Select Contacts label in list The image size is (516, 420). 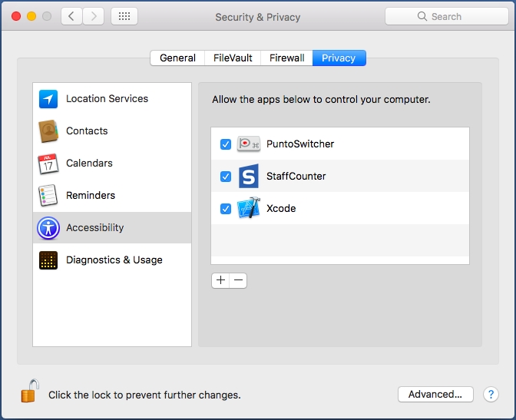click(87, 131)
